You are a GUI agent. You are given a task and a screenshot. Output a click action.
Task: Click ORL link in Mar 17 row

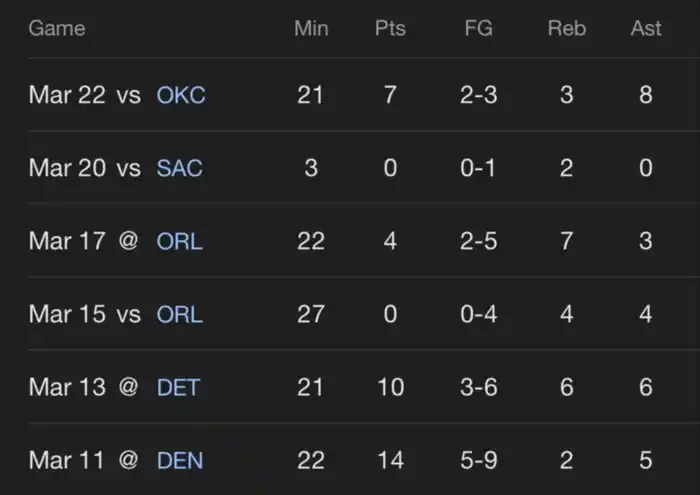[179, 241]
